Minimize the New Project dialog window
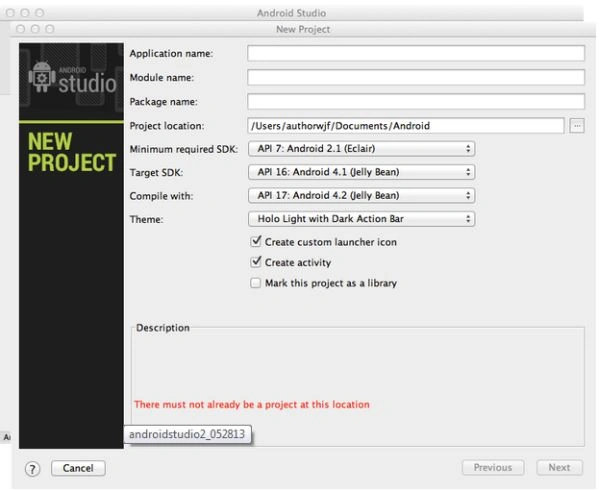The height and width of the screenshot is (491, 600). coord(35,29)
